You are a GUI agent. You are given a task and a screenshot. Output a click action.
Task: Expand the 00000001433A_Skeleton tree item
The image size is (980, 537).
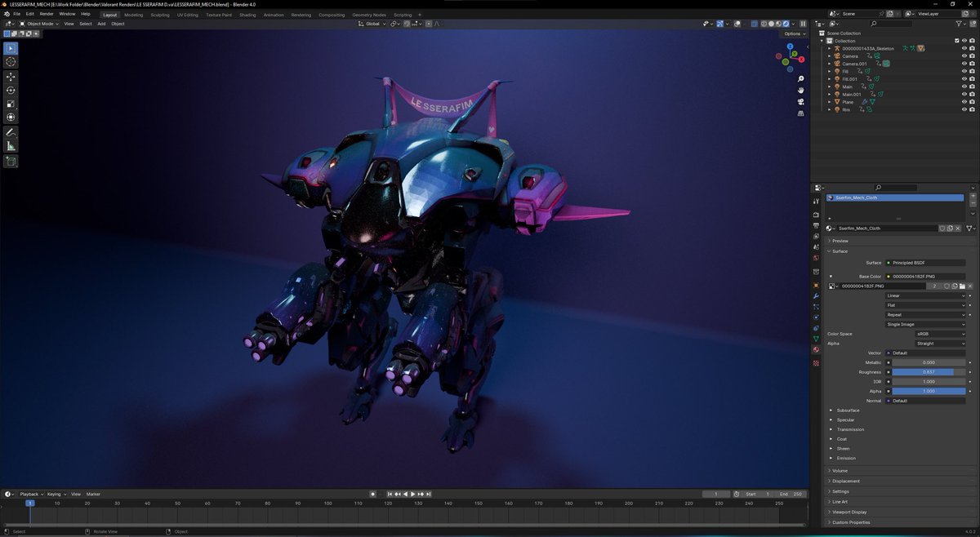coord(829,48)
